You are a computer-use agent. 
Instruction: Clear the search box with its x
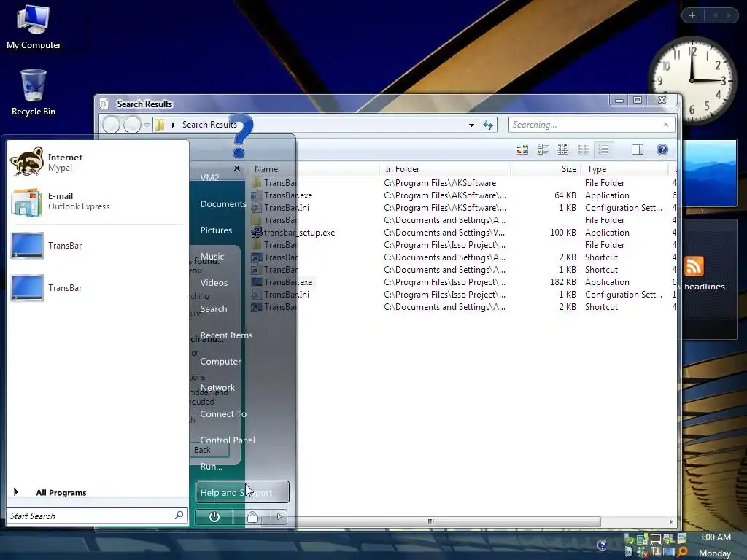point(666,125)
